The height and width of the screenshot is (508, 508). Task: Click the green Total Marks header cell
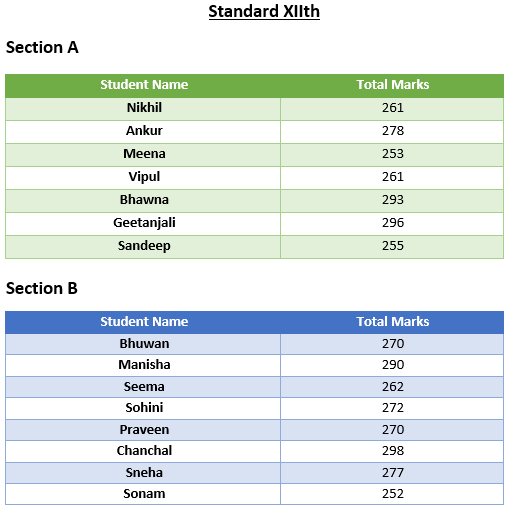[392, 86]
